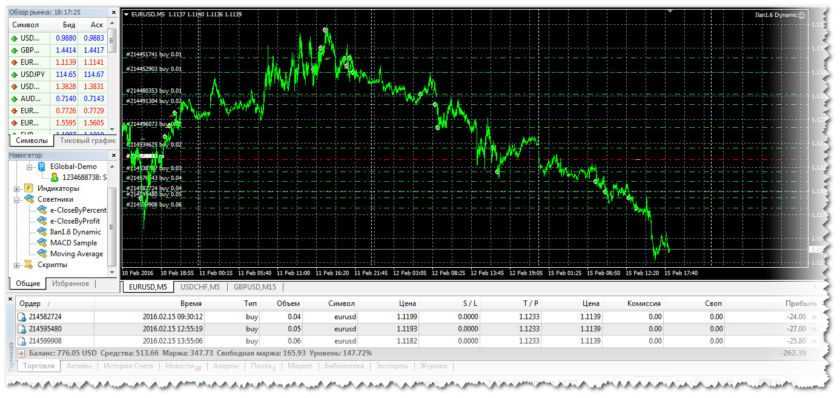Viewport: 840px width, 398px height.
Task: Click the MACD Sample advisor icon
Action: click(x=42, y=243)
